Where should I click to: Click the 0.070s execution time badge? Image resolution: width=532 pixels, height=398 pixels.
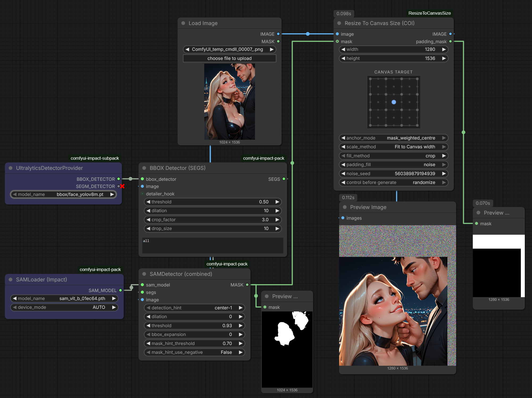483,203
